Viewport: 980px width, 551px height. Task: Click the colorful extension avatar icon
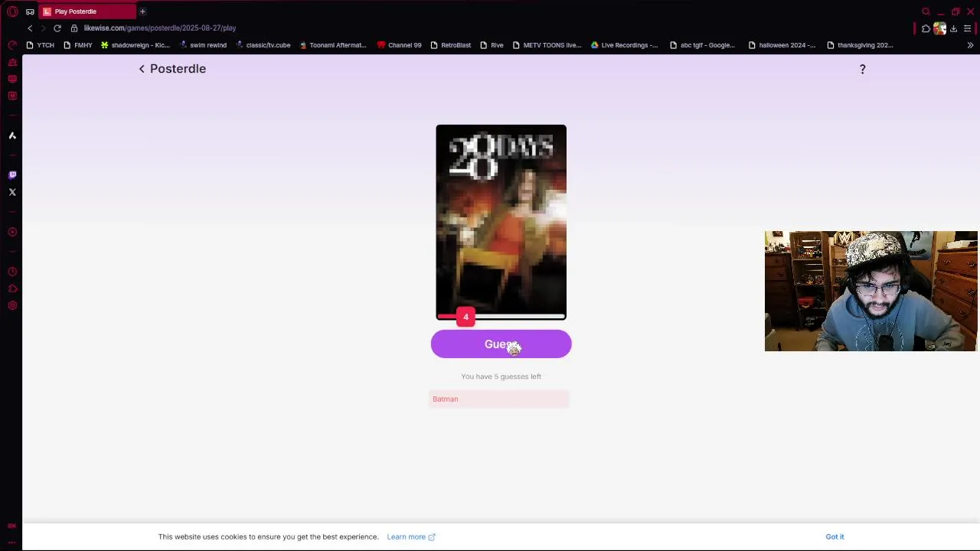[939, 28]
